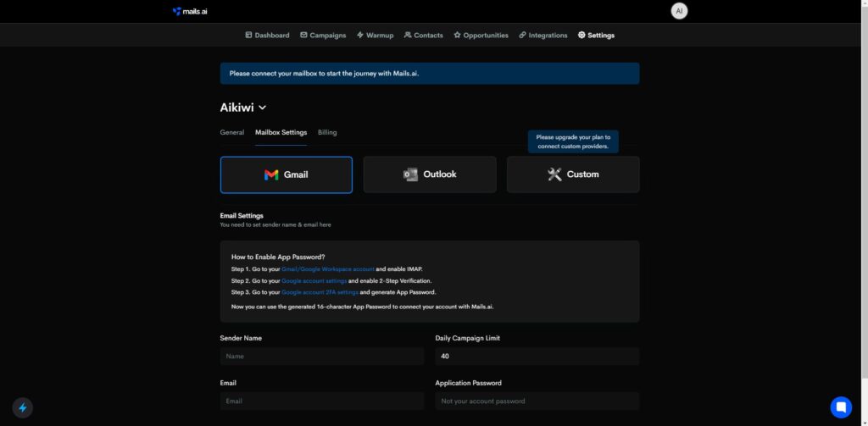This screenshot has width=868, height=426.
Task: Click the Contacts people icon
Action: [x=408, y=35]
